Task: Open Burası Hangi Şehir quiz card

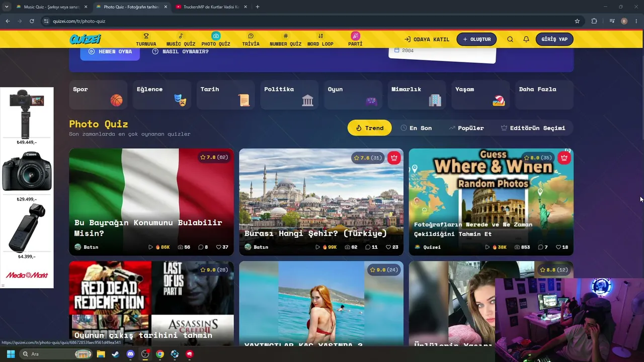Action: point(321,202)
